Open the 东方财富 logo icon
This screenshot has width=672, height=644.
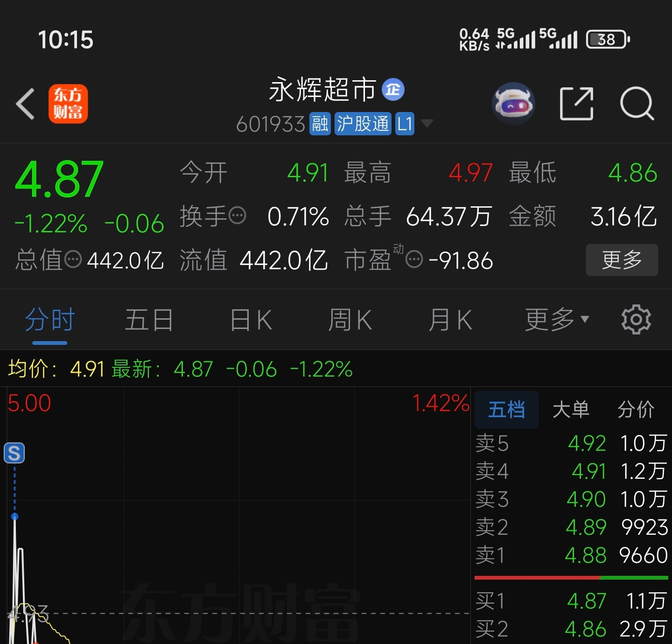click(68, 104)
